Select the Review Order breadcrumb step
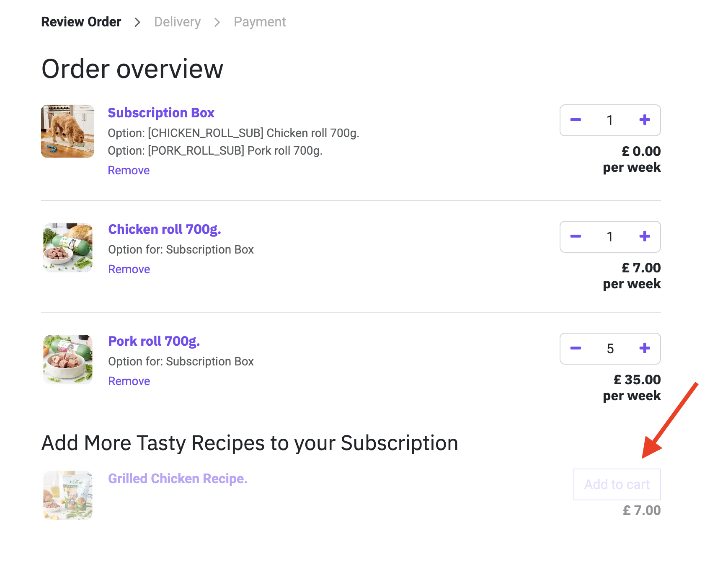 click(81, 22)
